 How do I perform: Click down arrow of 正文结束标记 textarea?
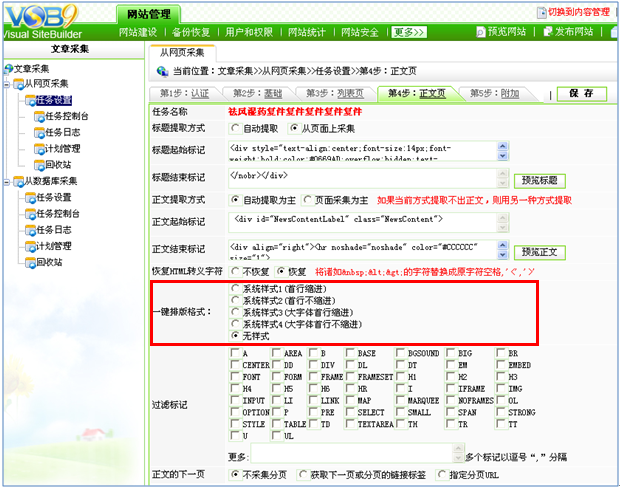pos(503,255)
